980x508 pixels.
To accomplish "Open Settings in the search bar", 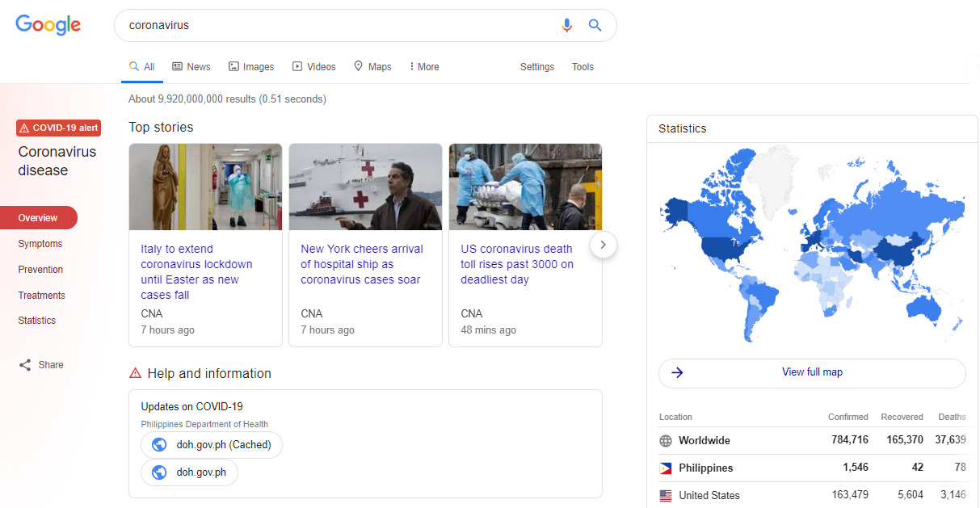I will (537, 67).
